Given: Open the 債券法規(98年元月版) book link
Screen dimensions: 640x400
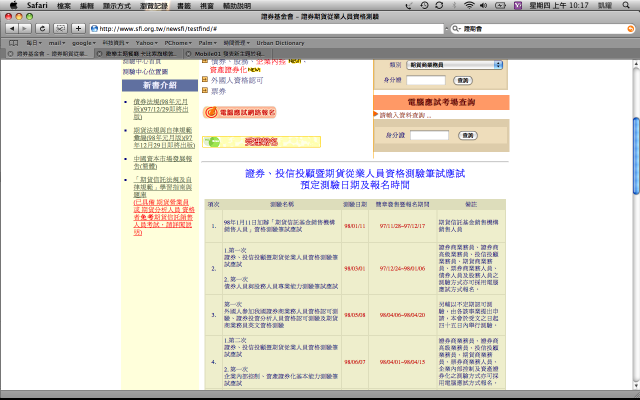Looking at the screenshot, I should point(161,109).
